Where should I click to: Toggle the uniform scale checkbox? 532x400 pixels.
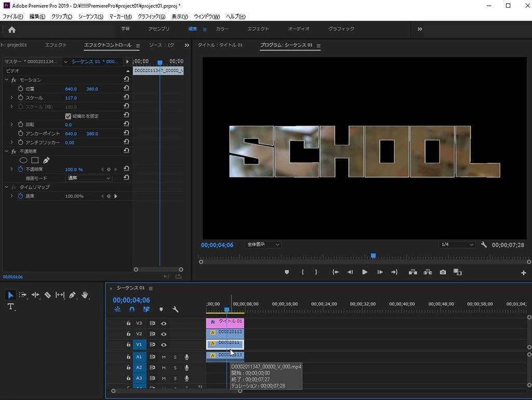(x=68, y=116)
